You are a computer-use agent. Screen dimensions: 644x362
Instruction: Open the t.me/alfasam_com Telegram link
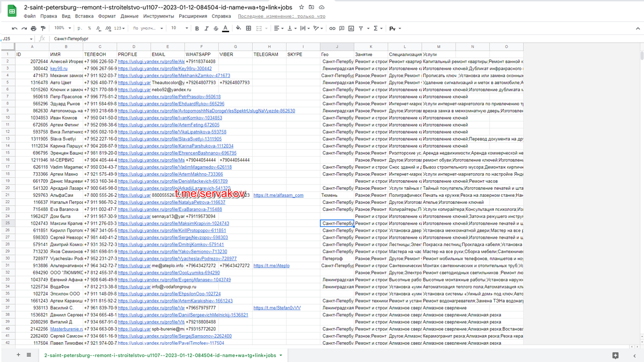tap(278, 195)
